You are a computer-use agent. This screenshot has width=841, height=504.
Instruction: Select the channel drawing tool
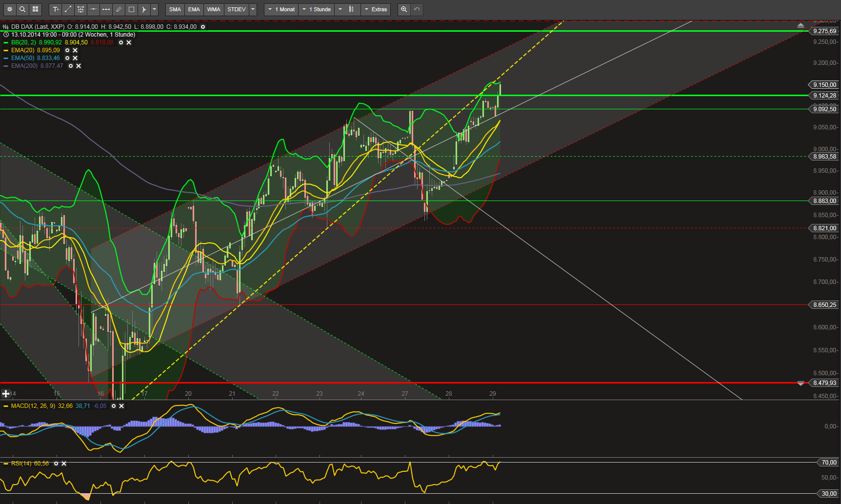point(81,9)
